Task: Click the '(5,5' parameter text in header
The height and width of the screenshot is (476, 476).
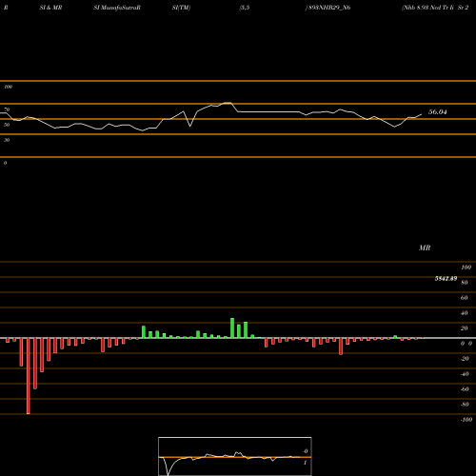Action: (x=245, y=8)
